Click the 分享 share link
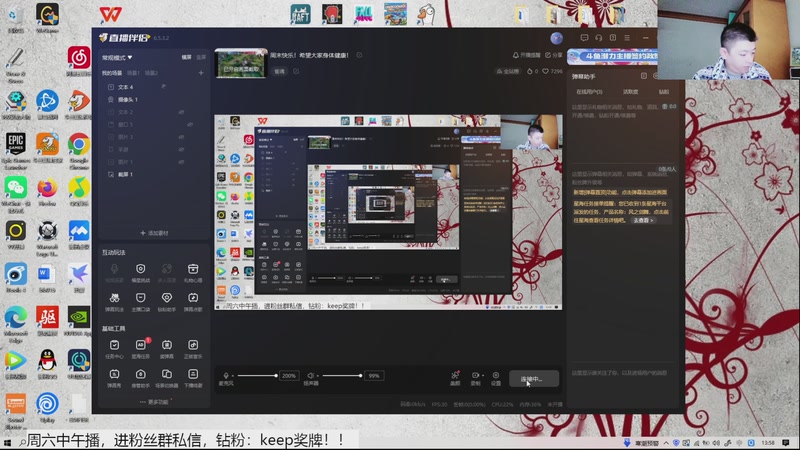Viewport: 800px width, 450px height. (554, 55)
